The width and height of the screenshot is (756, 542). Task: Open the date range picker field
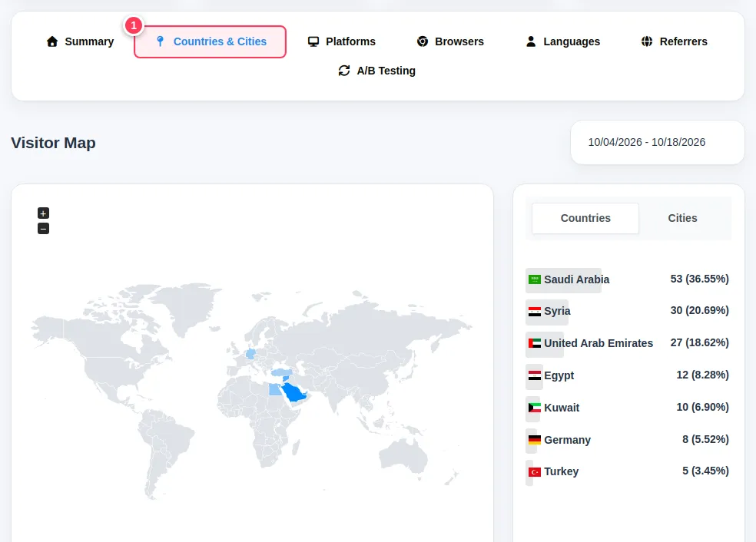click(657, 142)
